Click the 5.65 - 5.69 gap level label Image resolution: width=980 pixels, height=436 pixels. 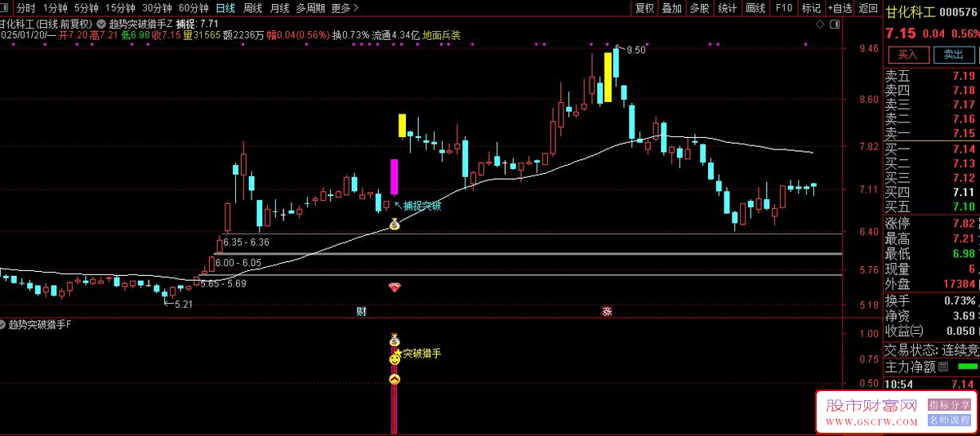click(x=223, y=283)
